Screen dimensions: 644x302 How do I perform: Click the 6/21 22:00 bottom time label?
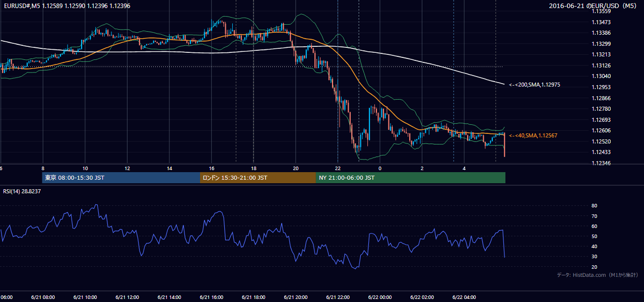338,297
